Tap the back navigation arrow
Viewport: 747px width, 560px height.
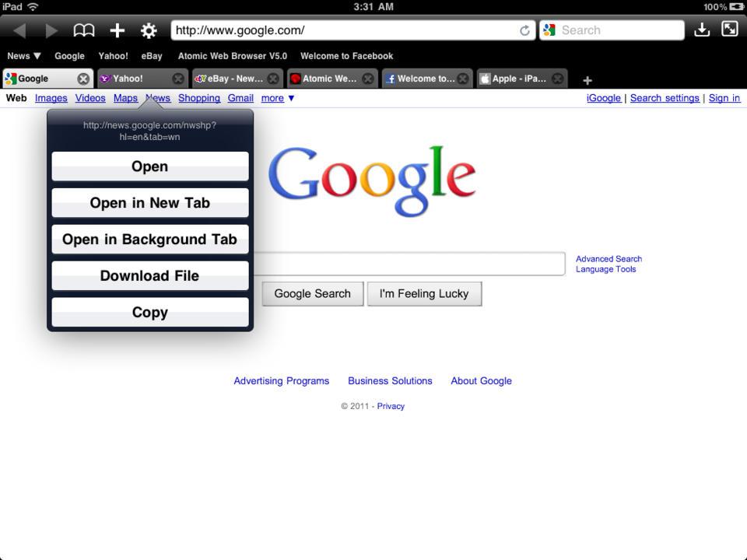[20, 30]
